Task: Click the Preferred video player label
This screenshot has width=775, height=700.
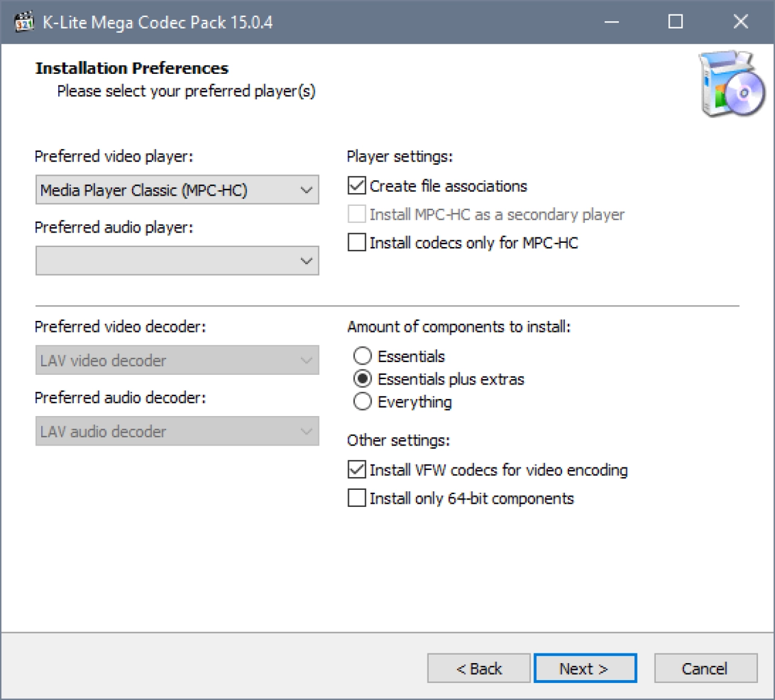Action: pyautogui.click(x=114, y=157)
